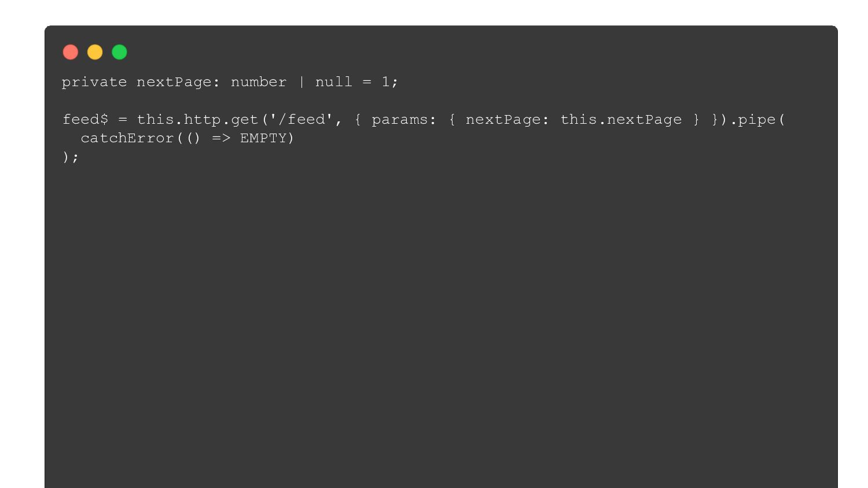Click the 'get' method in this.http.get

(x=244, y=120)
